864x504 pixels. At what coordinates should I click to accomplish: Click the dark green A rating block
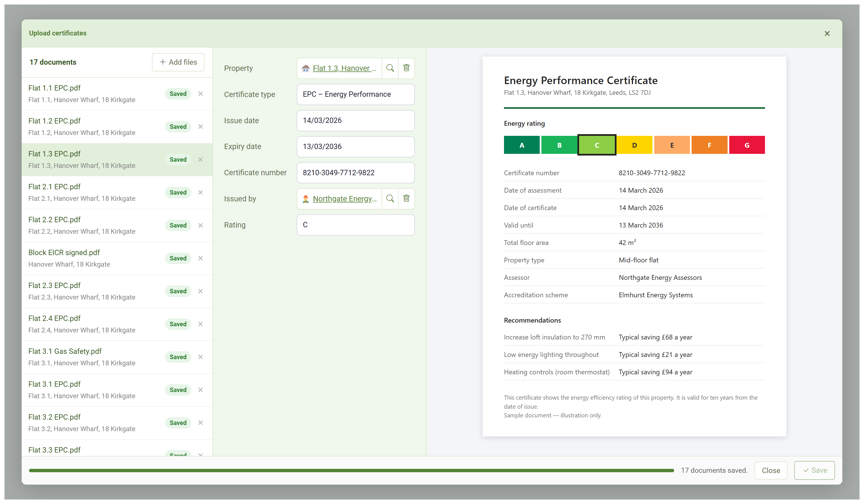[x=521, y=145]
